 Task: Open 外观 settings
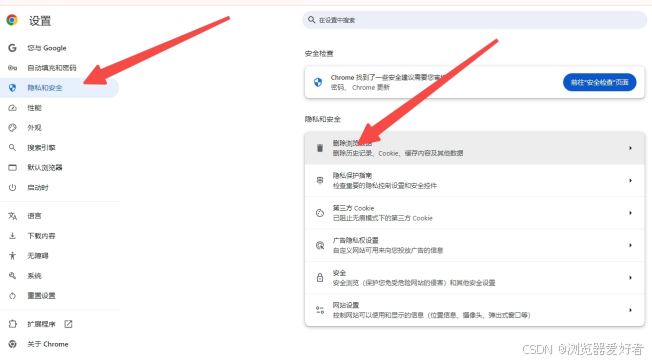click(x=59, y=128)
